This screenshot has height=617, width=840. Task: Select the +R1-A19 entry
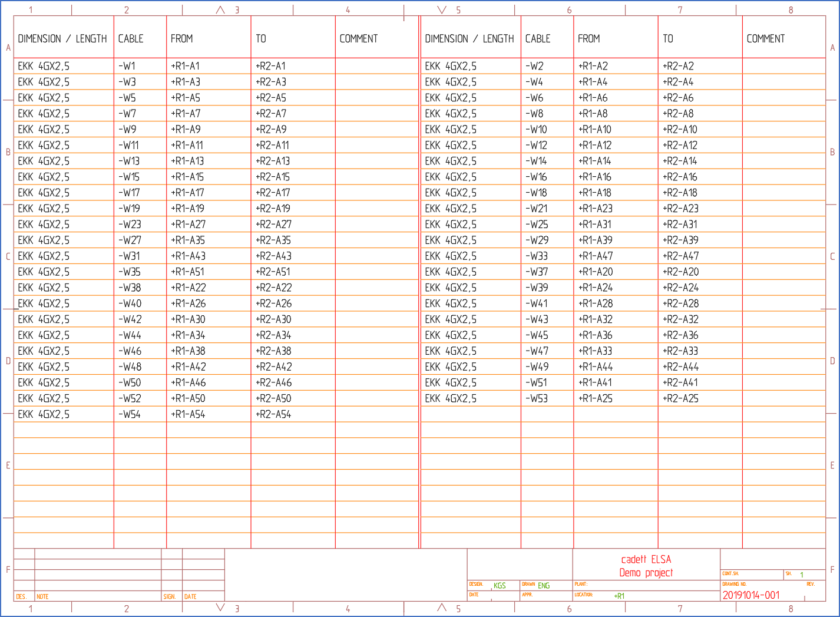point(187,209)
